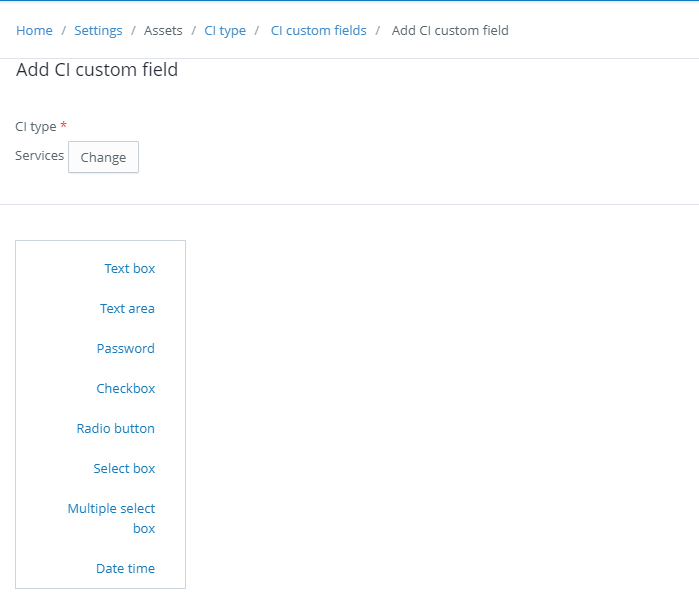
Task: Click the slash separator after Home
Action: [63, 30]
